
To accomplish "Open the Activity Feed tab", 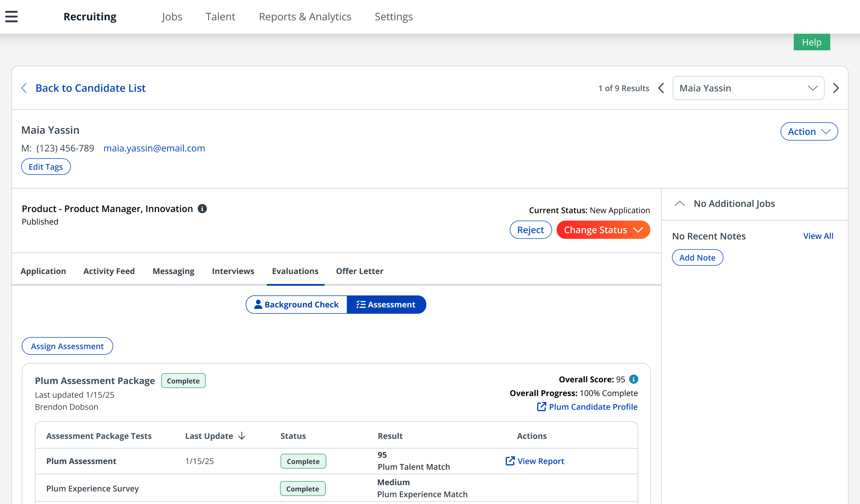I will [x=109, y=271].
